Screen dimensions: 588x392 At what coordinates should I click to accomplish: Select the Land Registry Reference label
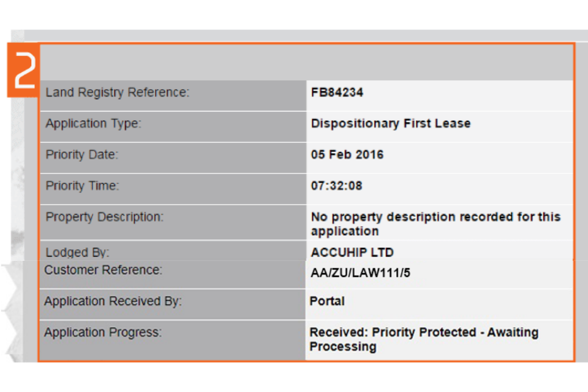click(118, 92)
